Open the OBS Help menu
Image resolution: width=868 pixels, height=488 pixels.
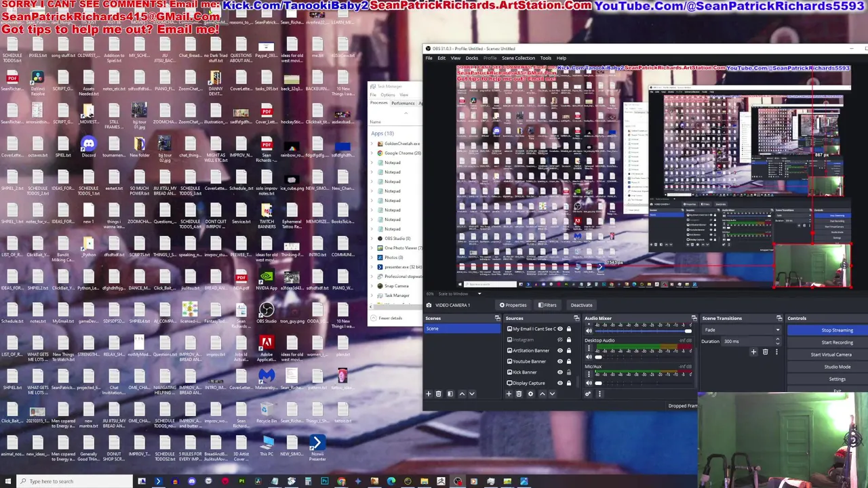coord(561,58)
